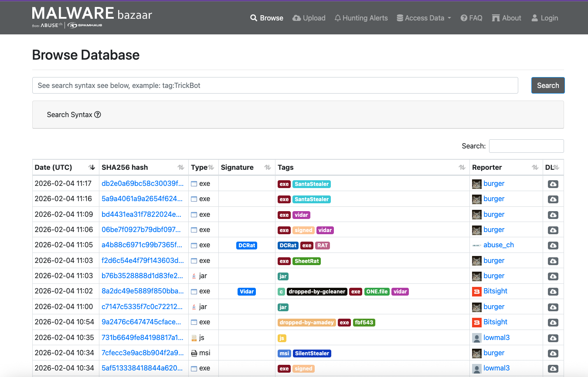Click the SantaStealer tag in the first row
The height and width of the screenshot is (377, 588).
(311, 184)
